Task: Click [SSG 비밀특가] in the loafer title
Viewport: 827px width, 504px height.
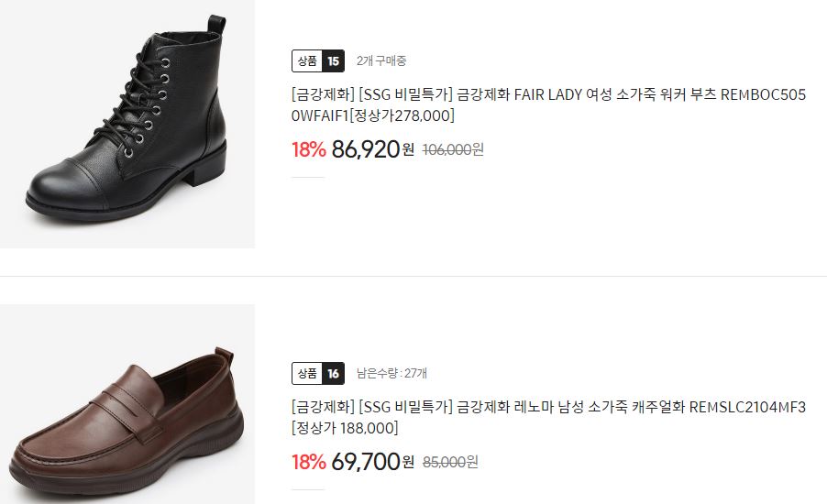Action: point(406,407)
